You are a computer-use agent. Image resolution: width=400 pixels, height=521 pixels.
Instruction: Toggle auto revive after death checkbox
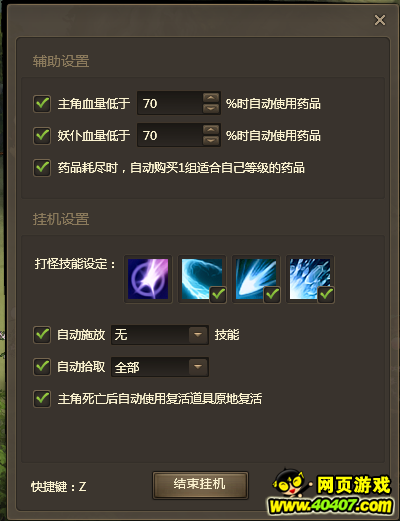42,399
